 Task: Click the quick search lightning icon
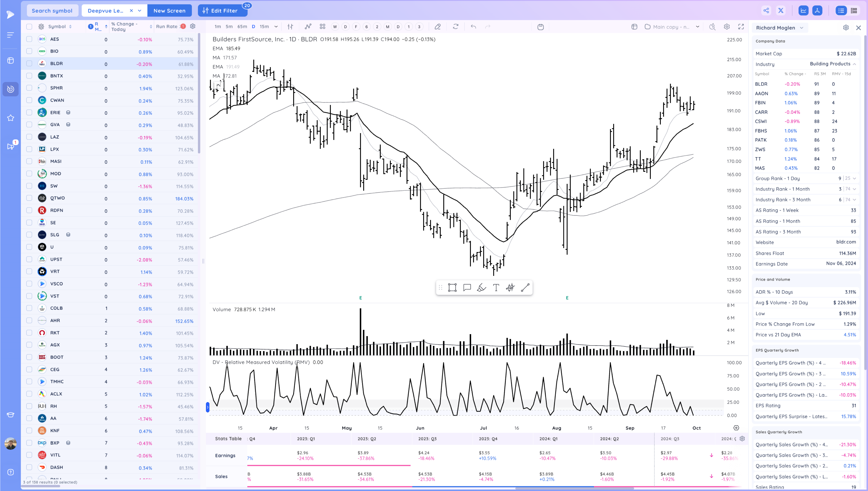pyautogui.click(x=712, y=27)
